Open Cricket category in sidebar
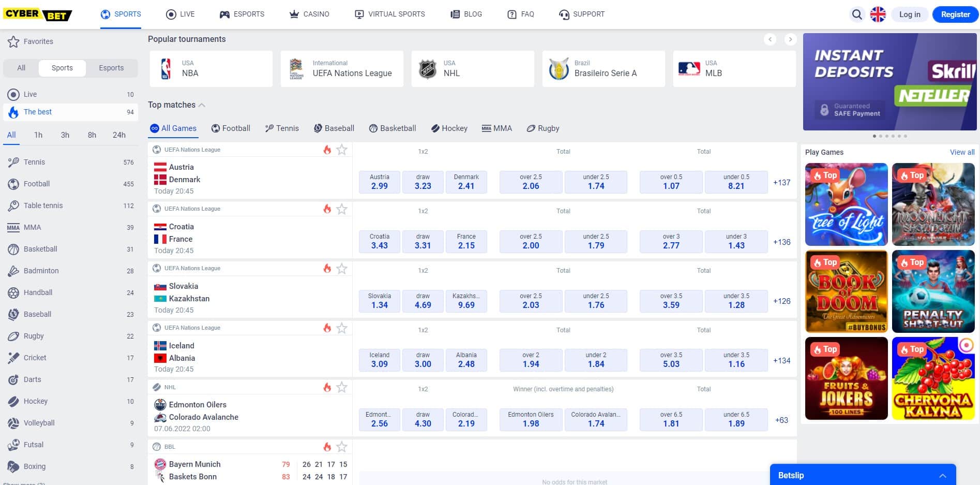Image resolution: width=980 pixels, height=485 pixels. [x=71, y=358]
